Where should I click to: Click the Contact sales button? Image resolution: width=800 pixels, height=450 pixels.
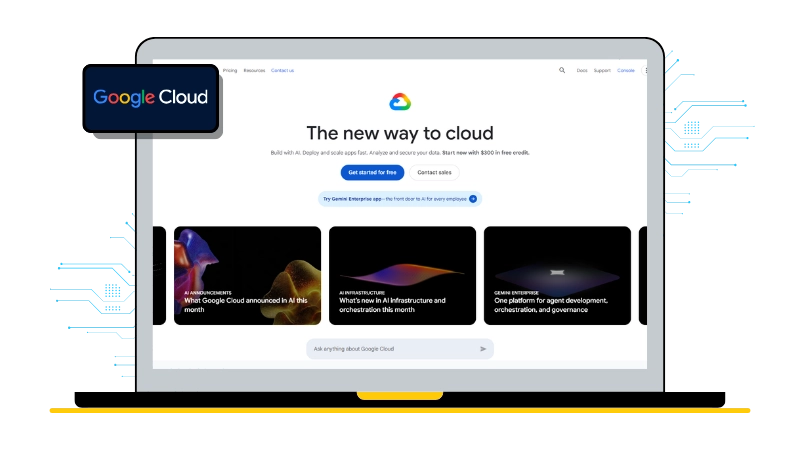434,172
